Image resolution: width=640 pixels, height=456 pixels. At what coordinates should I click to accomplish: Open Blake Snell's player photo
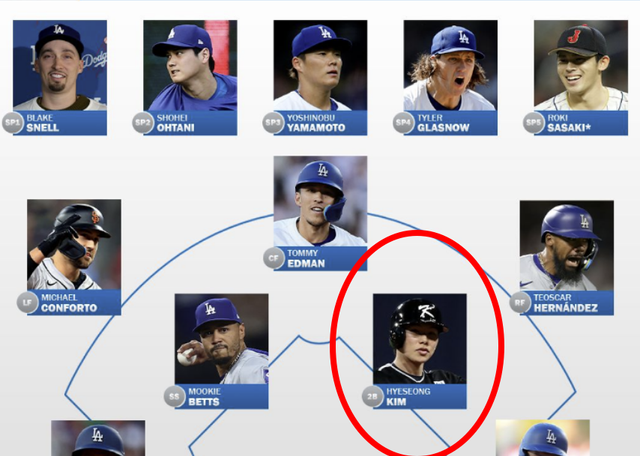[x=60, y=65]
